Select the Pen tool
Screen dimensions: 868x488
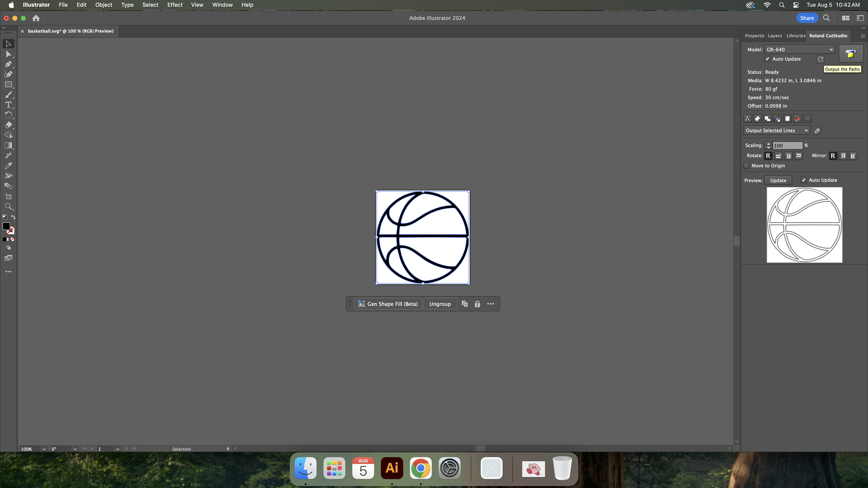click(8, 64)
